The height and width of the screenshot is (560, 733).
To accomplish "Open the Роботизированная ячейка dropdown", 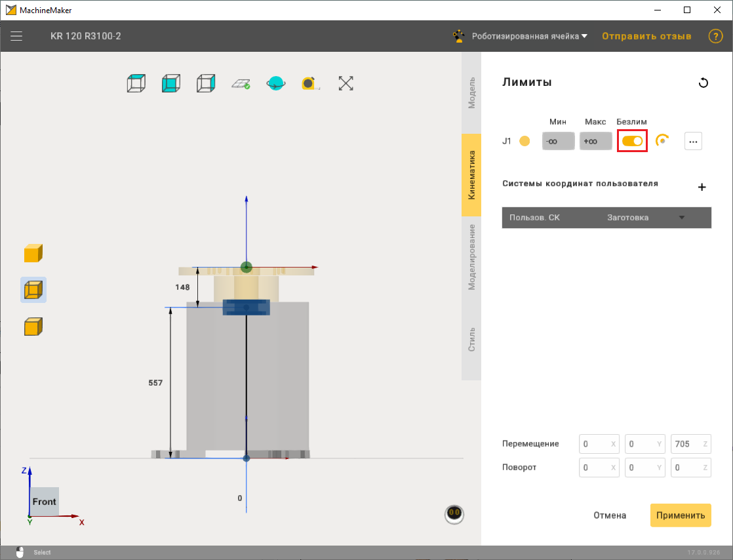I will (x=530, y=36).
